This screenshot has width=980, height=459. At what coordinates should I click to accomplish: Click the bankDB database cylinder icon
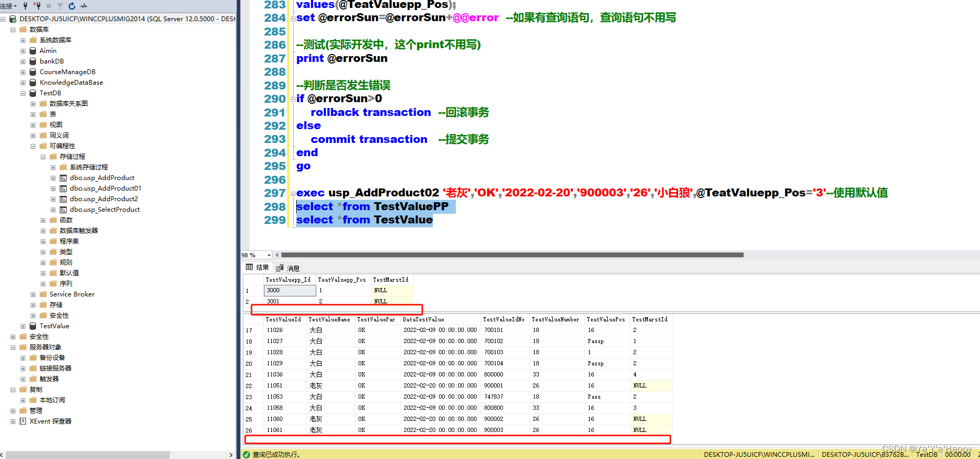click(33, 61)
